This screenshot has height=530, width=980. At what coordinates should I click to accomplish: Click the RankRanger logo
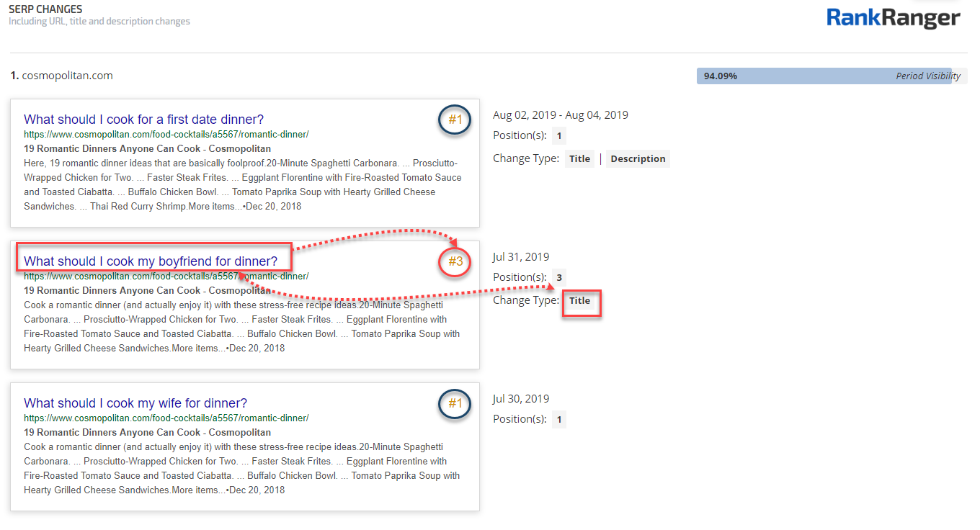(893, 18)
